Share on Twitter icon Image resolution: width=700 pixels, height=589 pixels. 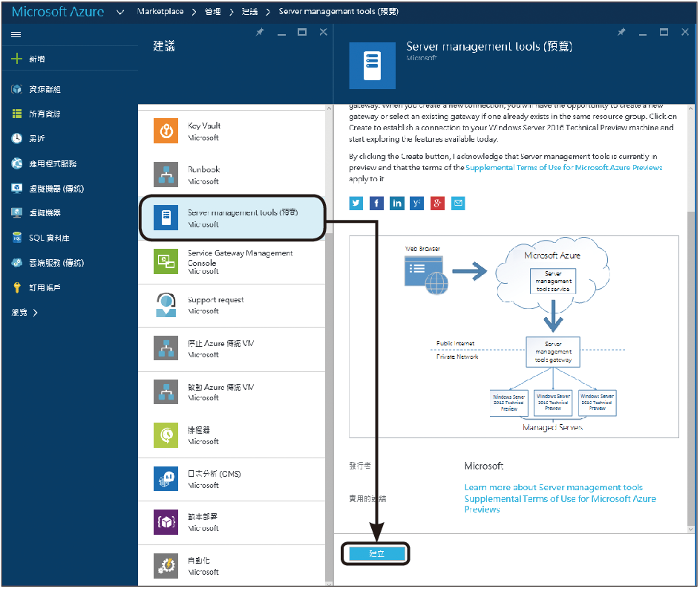coord(356,204)
